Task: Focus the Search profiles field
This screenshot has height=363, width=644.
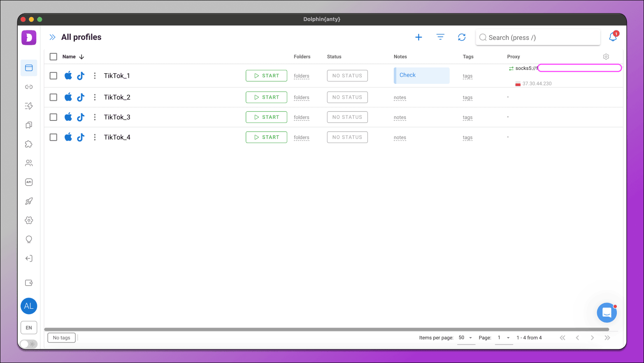Action: click(538, 37)
